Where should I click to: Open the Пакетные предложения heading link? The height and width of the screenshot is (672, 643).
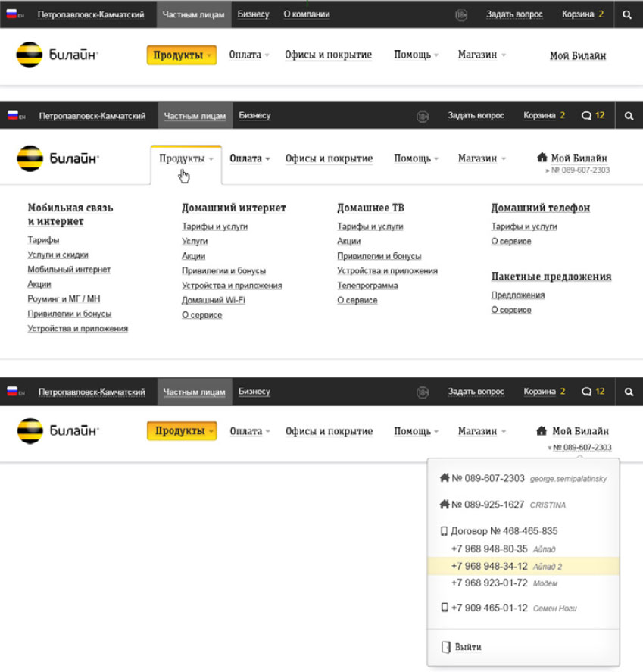coord(551,277)
